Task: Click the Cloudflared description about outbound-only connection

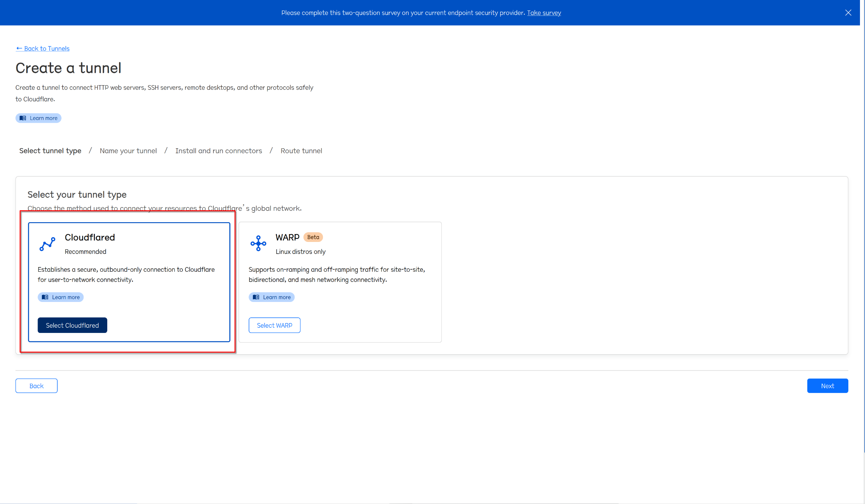Action: [126, 274]
